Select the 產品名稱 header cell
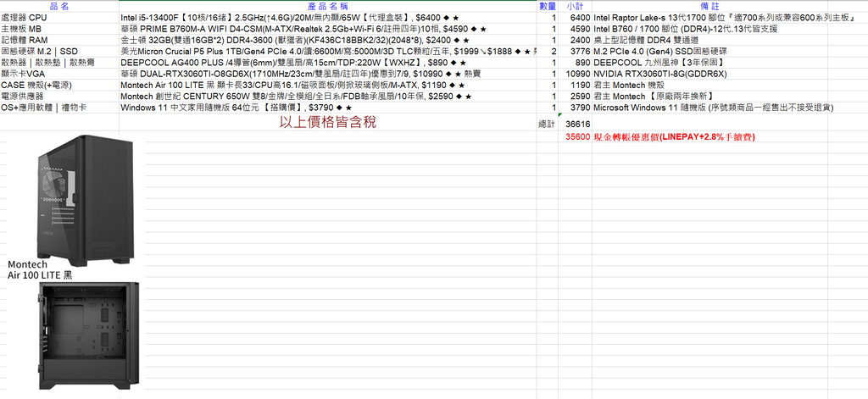The image size is (868, 399). pos(327,7)
